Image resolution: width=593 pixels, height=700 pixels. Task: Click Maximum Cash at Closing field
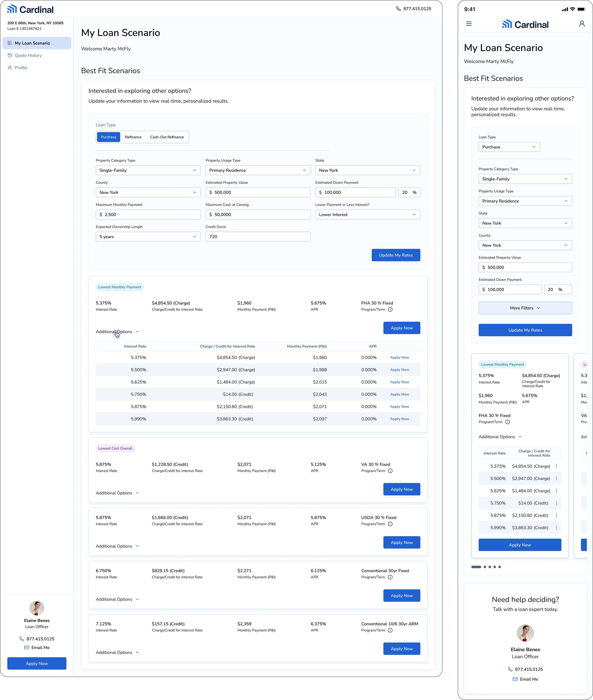[x=258, y=214]
